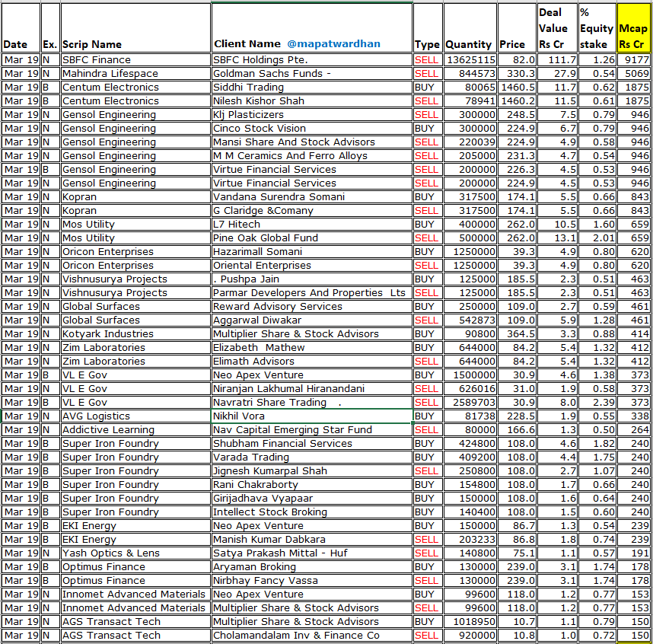Viewport: 653px width, 644px height.
Task: Select the 'Cinco Stock Vision' cell
Action: (x=312, y=129)
